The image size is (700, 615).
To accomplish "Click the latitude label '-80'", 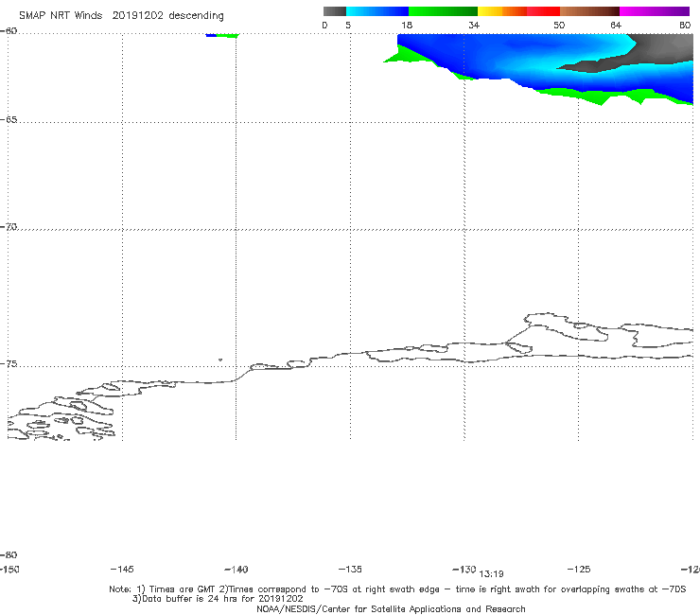I will pyautogui.click(x=9, y=554).
